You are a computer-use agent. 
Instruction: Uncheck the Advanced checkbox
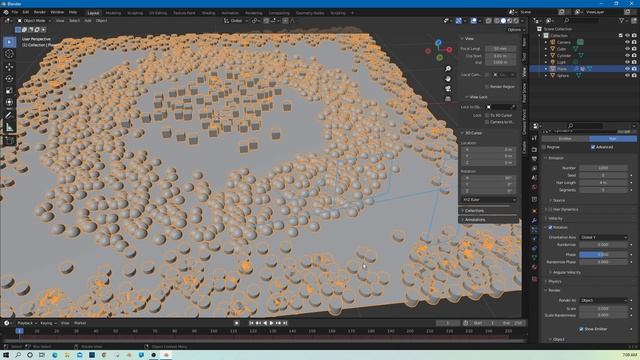point(593,147)
